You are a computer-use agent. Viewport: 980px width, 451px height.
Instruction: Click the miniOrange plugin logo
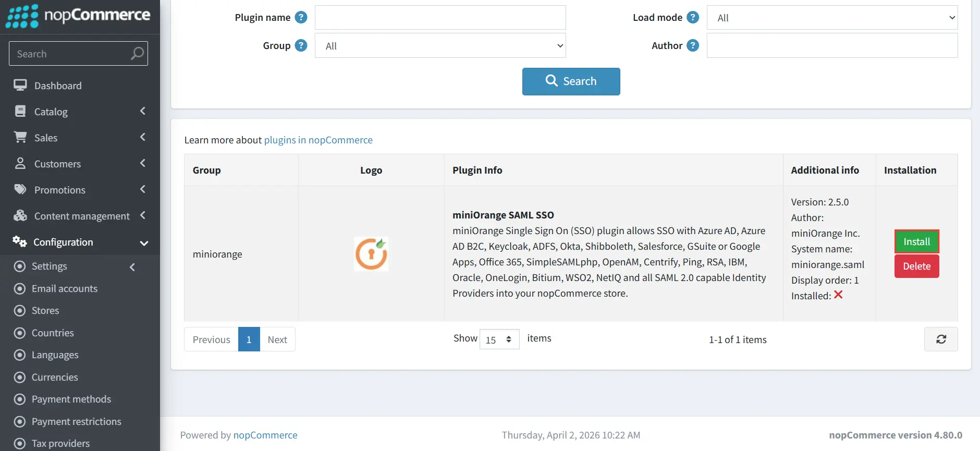point(371,254)
